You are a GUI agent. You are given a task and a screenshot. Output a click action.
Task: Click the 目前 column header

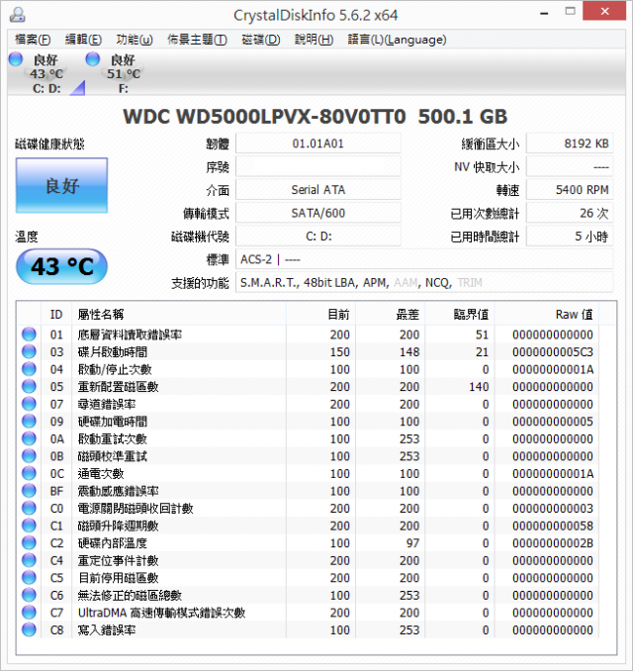pyautogui.click(x=320, y=314)
